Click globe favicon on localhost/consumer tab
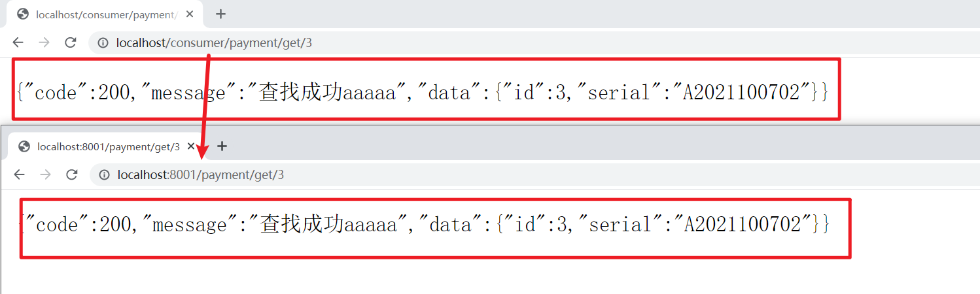Image resolution: width=980 pixels, height=294 pixels. (x=23, y=14)
